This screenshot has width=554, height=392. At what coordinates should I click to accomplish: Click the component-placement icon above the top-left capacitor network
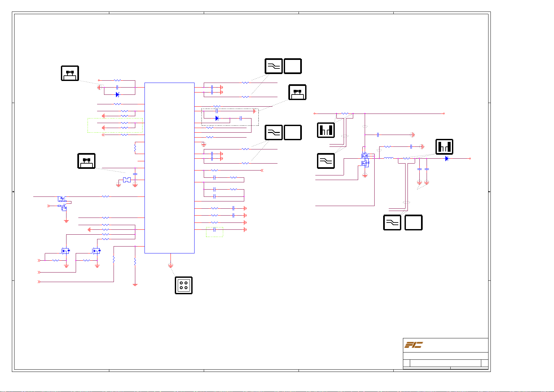pos(70,73)
